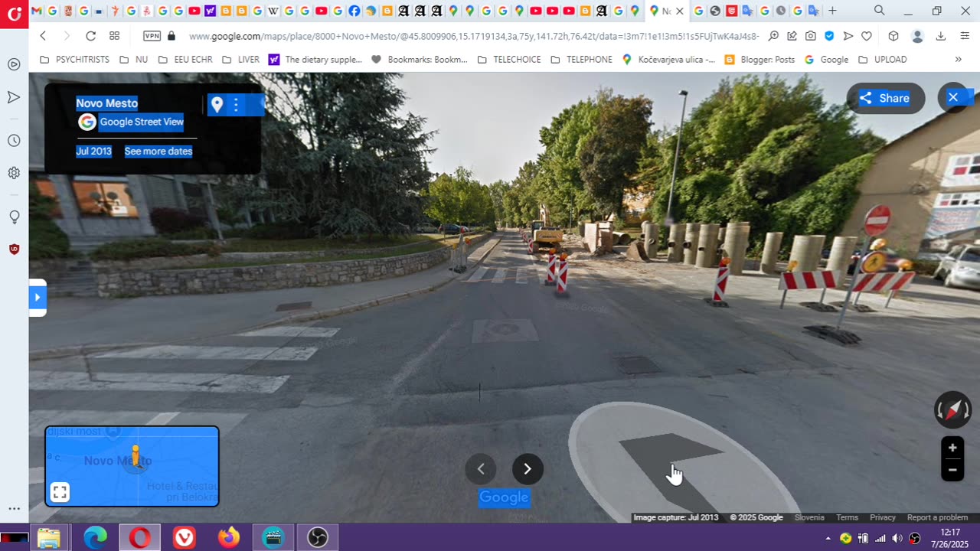Click the page zoom magnifier icon

pos(773,36)
